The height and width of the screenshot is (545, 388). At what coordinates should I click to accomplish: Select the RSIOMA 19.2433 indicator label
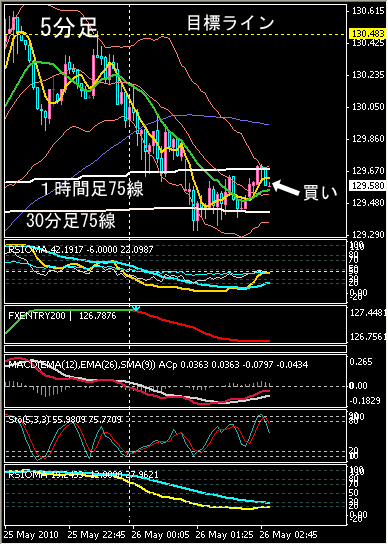pyautogui.click(x=83, y=474)
